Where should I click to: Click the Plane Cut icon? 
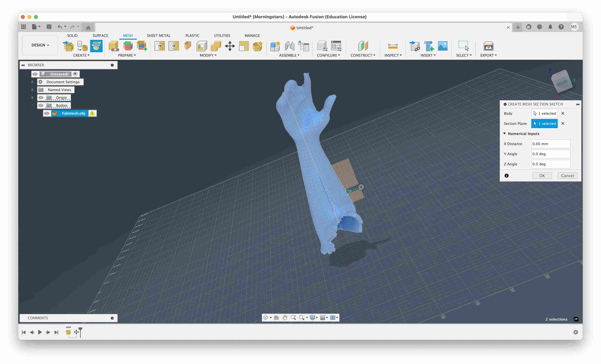pos(188,46)
